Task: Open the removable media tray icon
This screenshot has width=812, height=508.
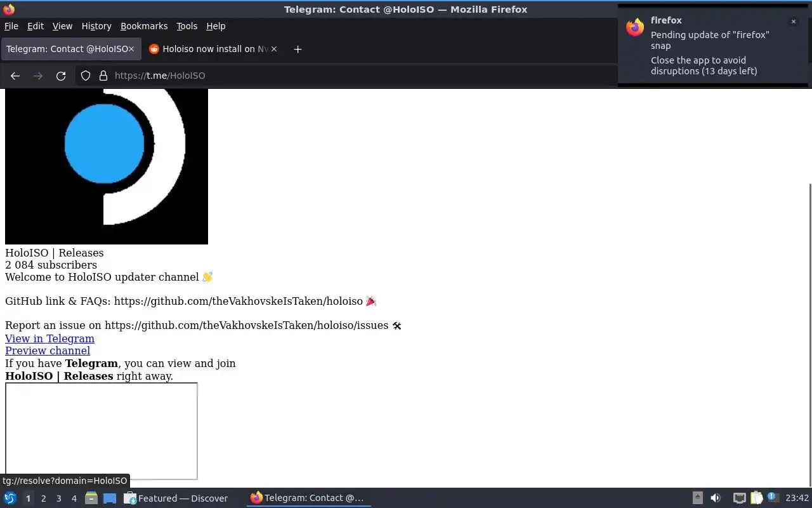Action: 697,498
